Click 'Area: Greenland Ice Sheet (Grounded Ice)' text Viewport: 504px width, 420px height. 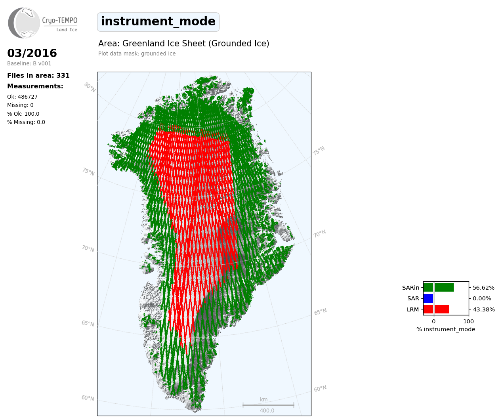pyautogui.click(x=184, y=44)
